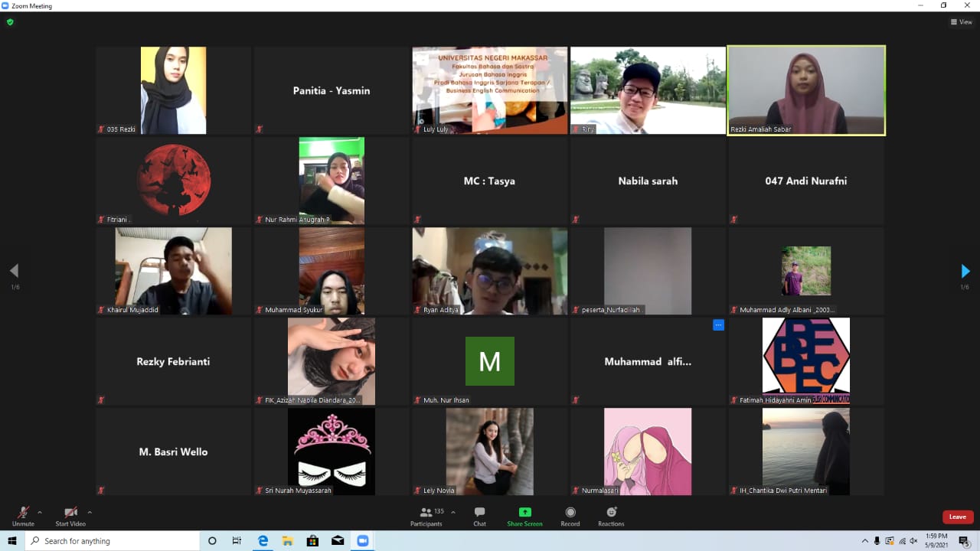Go to previous page of participants
This screenshot has width=980, height=551.
coord(14,271)
